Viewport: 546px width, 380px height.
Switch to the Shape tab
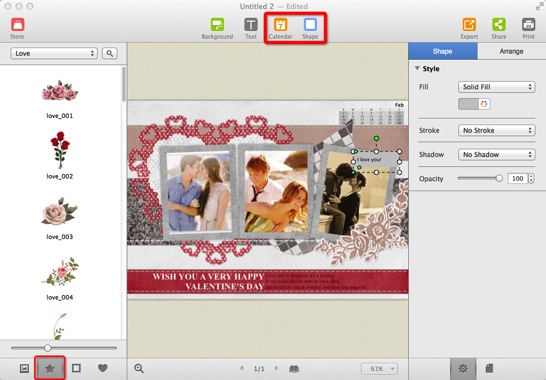click(443, 51)
